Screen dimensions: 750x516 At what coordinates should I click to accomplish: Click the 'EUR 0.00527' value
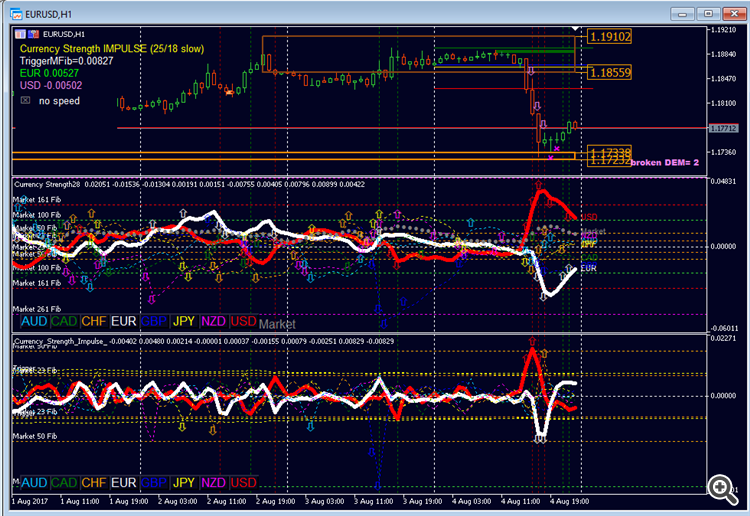click(49, 73)
